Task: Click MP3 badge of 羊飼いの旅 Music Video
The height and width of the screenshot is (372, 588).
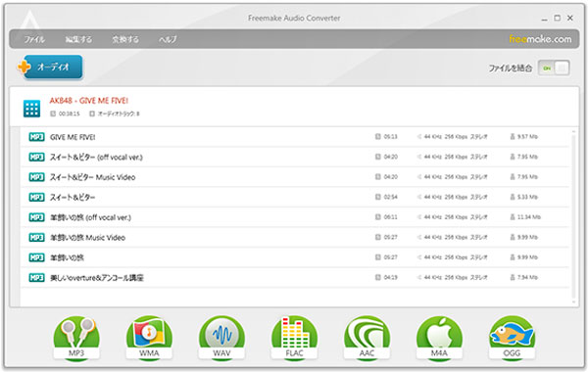Action: (37, 238)
